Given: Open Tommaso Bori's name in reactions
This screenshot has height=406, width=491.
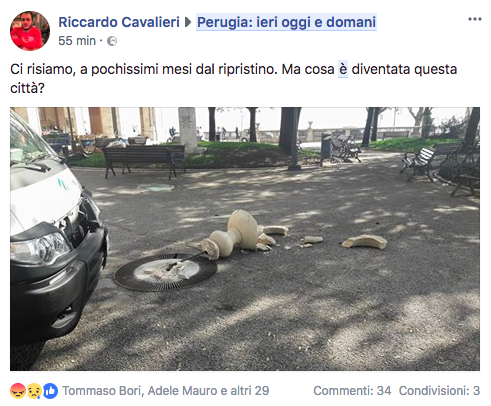Looking at the screenshot, I should pos(103,391).
